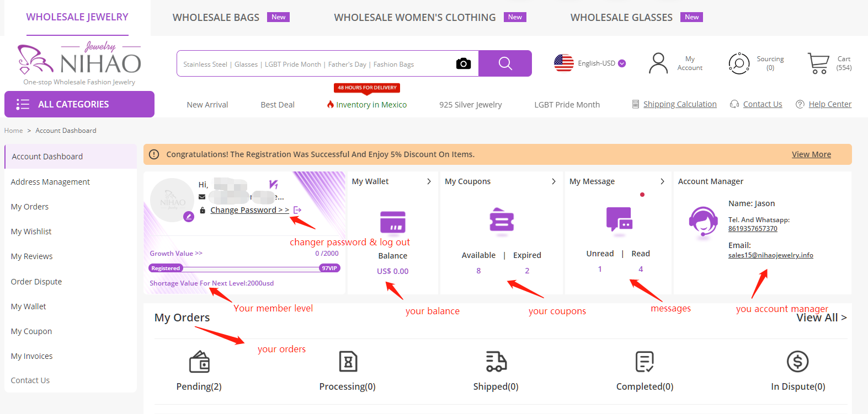Viewport: 868px width, 414px height.
Task: Open Shipped orders truck icon
Action: click(x=496, y=362)
